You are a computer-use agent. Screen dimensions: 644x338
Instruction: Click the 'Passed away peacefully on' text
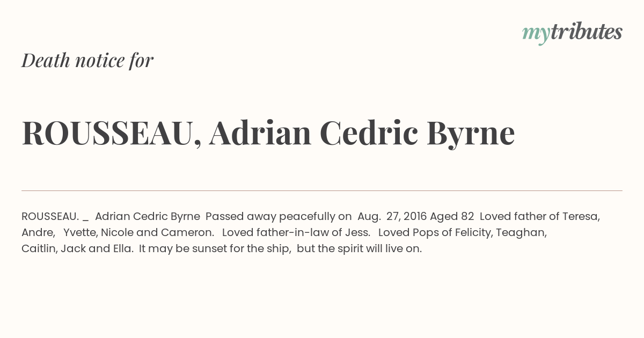(279, 217)
